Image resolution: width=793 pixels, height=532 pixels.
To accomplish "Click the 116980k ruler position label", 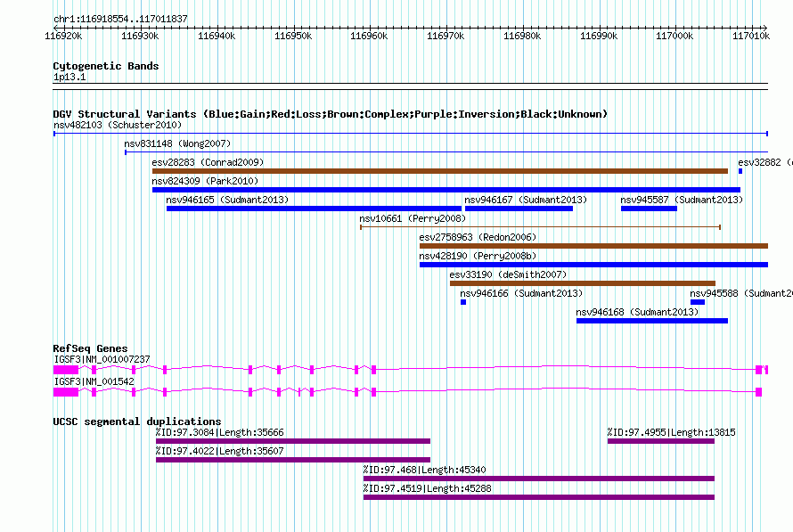I will pyautogui.click(x=522, y=36).
